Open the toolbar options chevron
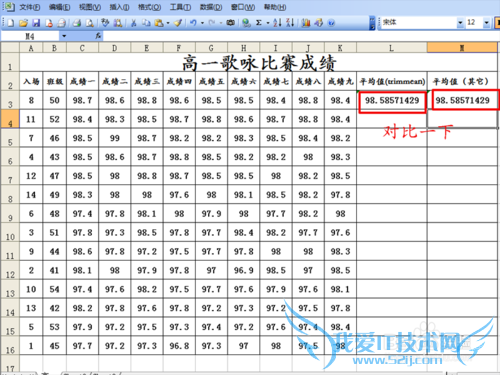This screenshot has width=500, height=375. tap(372, 23)
